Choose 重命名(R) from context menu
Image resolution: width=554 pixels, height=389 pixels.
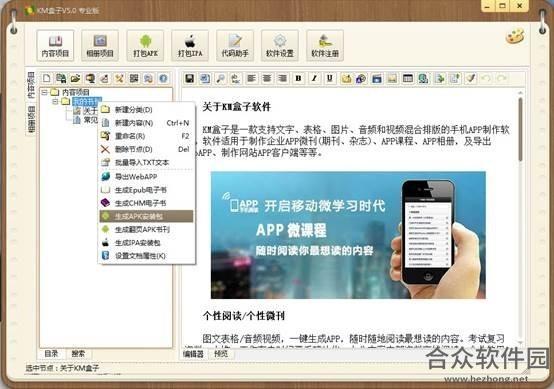(146, 136)
